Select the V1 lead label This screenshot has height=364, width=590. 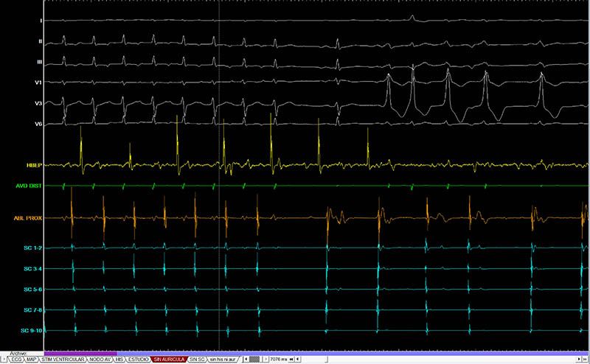[37, 83]
